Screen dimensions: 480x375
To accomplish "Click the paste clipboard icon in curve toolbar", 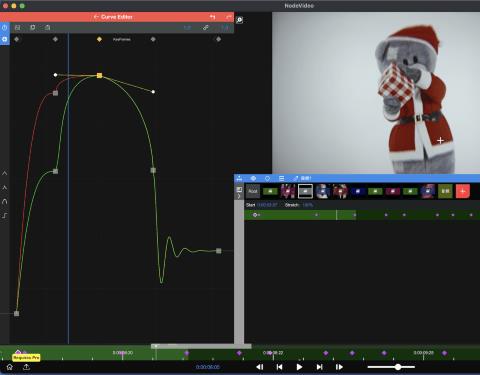I will coord(48,28).
